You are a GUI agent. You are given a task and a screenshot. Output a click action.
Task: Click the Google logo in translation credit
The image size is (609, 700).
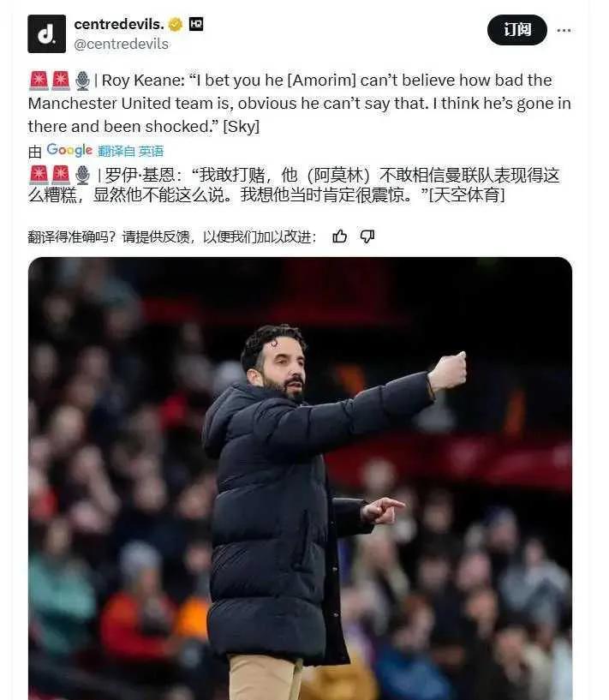(x=69, y=151)
